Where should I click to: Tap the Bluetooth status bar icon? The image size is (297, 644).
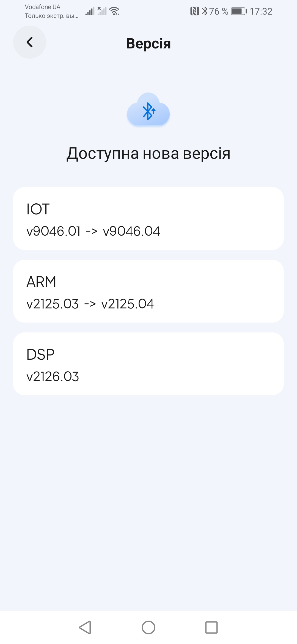tap(205, 11)
